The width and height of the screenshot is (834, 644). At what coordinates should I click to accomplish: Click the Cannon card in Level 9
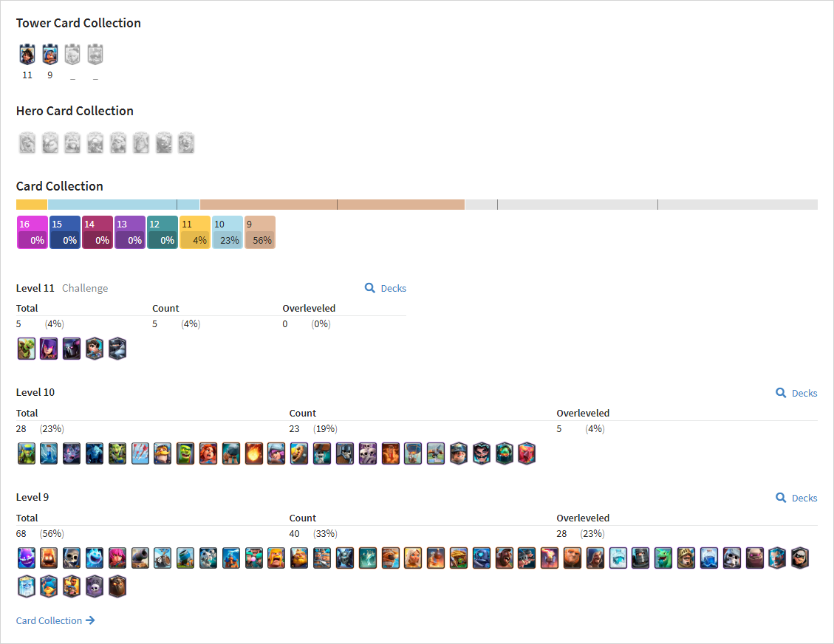point(140,558)
